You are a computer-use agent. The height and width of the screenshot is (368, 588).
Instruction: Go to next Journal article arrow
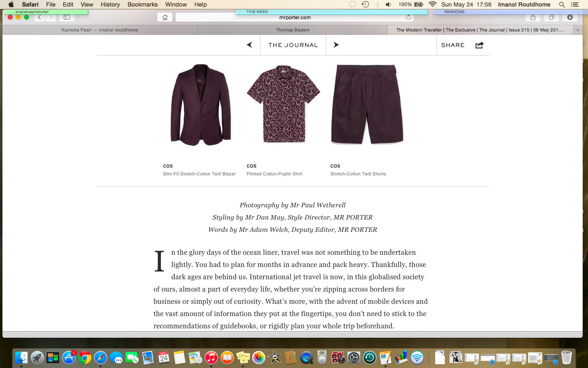click(336, 45)
